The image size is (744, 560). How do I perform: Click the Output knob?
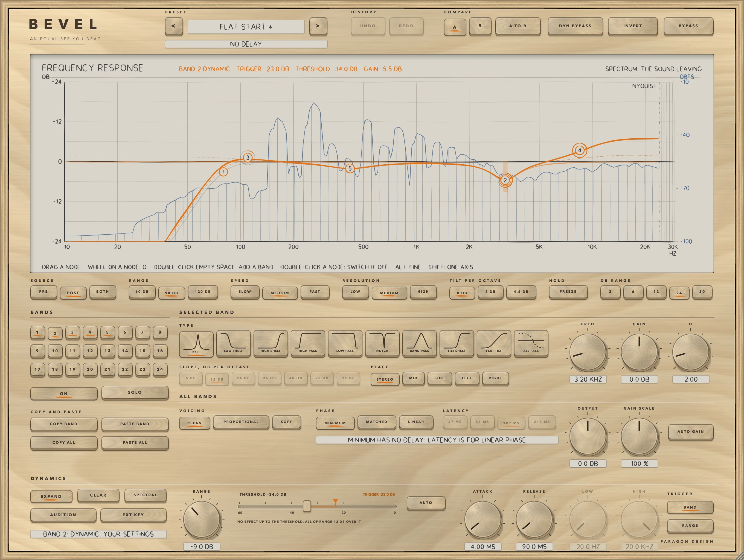coord(588,436)
